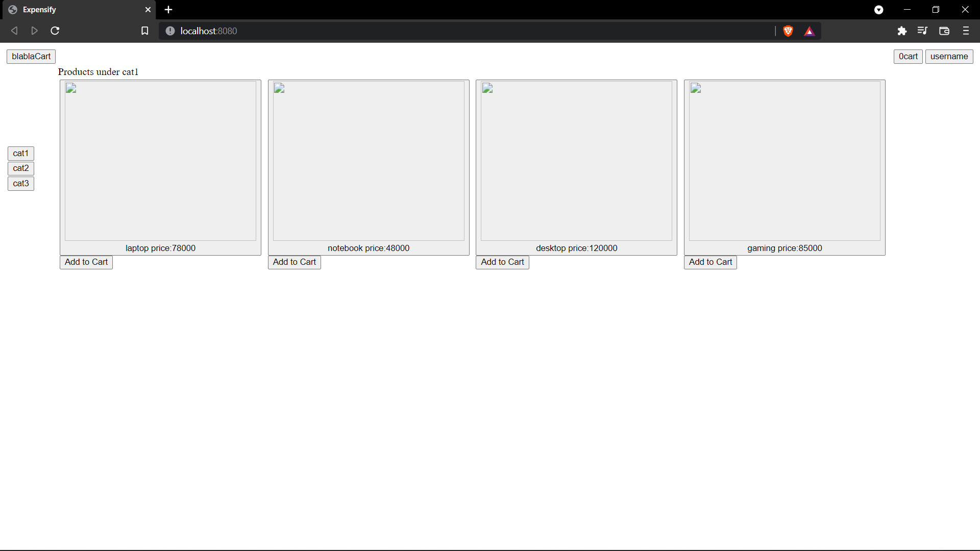Open the extensions puzzle icon
Viewport: 980px width, 551px height.
[x=902, y=31]
